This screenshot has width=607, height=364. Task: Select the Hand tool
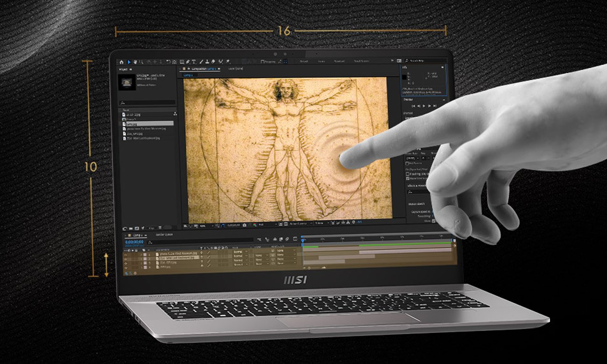135,62
